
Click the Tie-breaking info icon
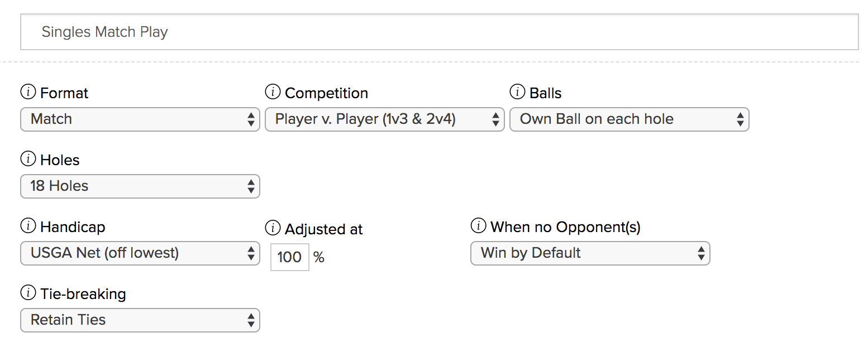coord(28,293)
